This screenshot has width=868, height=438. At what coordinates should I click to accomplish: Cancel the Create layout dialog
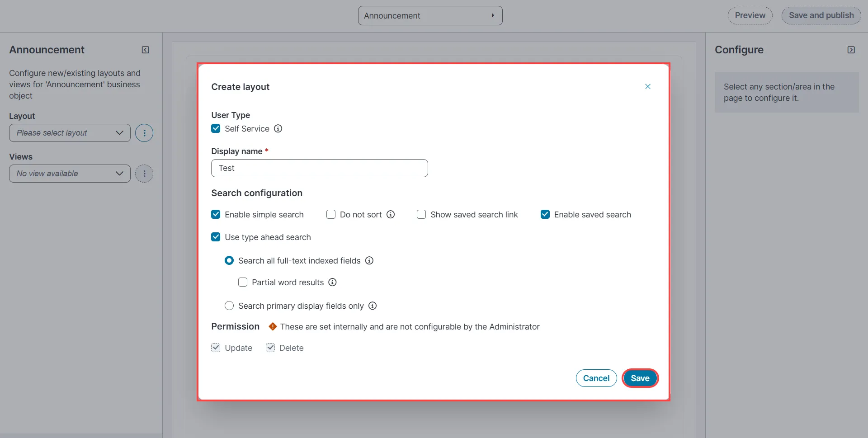tap(596, 378)
